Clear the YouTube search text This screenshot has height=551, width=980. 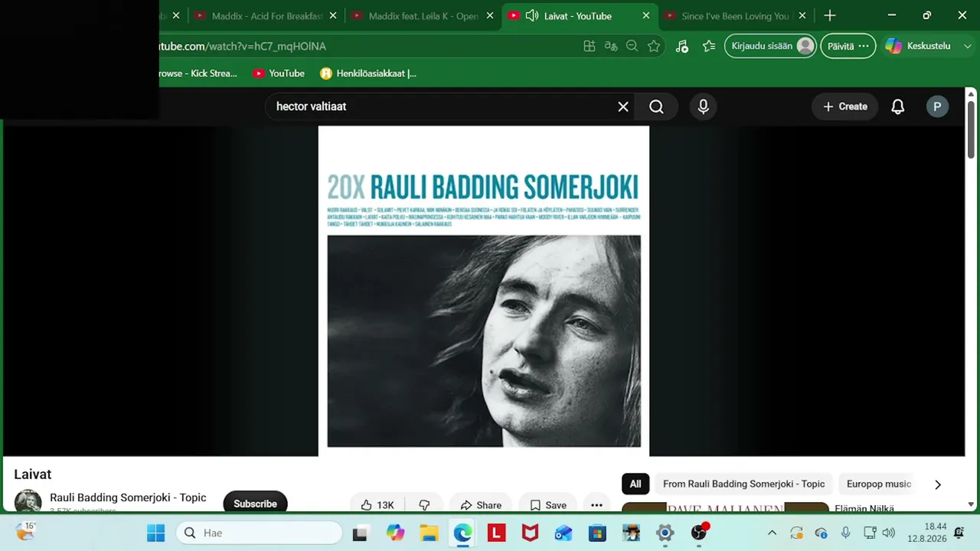[x=623, y=107]
